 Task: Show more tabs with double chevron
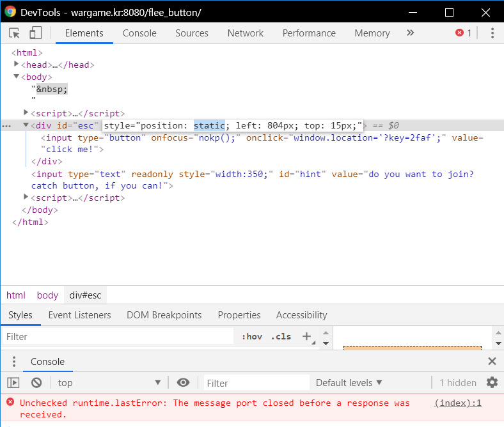(410, 33)
